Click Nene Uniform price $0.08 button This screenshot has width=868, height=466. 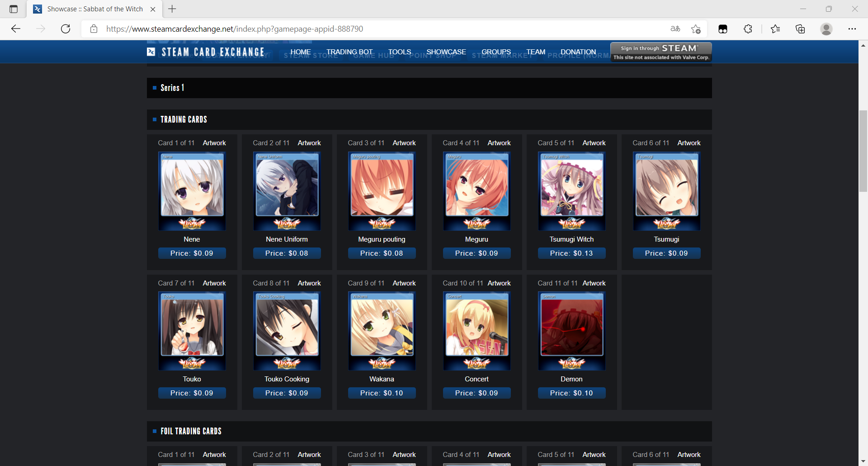pyautogui.click(x=287, y=253)
